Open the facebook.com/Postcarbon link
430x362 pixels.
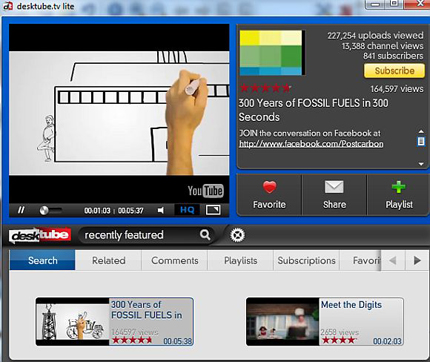point(311,144)
